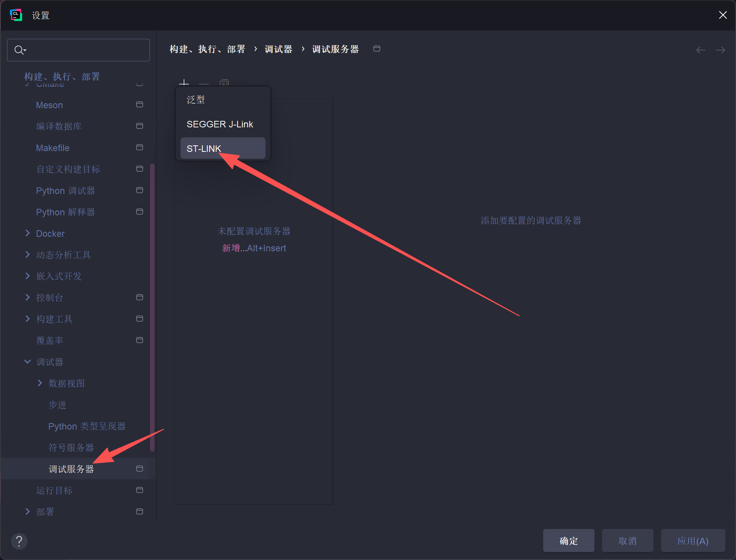Choose 泛型 from the add menu

coord(223,100)
